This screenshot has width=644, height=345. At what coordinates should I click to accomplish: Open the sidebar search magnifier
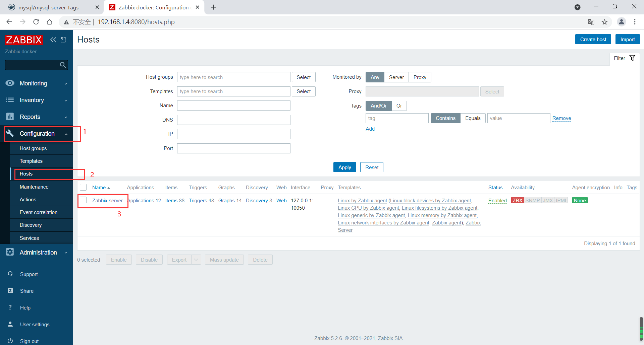[62, 65]
